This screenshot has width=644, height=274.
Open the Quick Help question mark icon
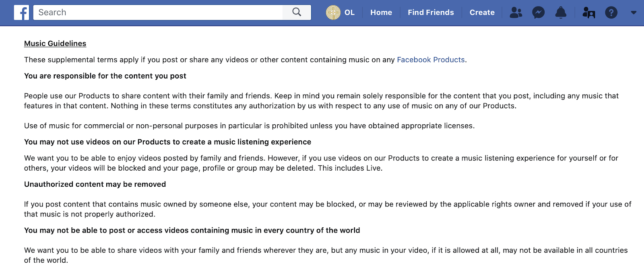tap(611, 12)
